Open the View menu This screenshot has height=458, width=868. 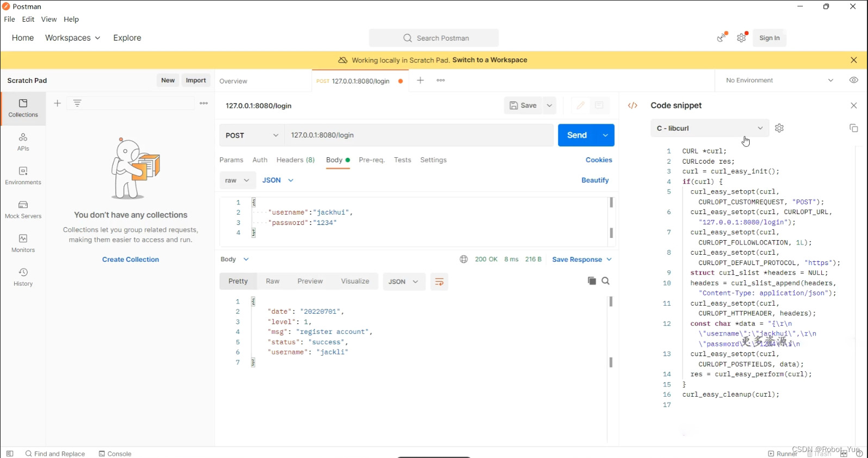[49, 19]
